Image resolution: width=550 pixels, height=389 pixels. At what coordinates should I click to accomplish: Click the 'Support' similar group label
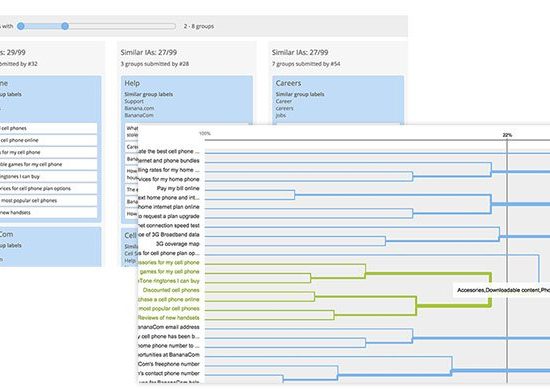134,101
